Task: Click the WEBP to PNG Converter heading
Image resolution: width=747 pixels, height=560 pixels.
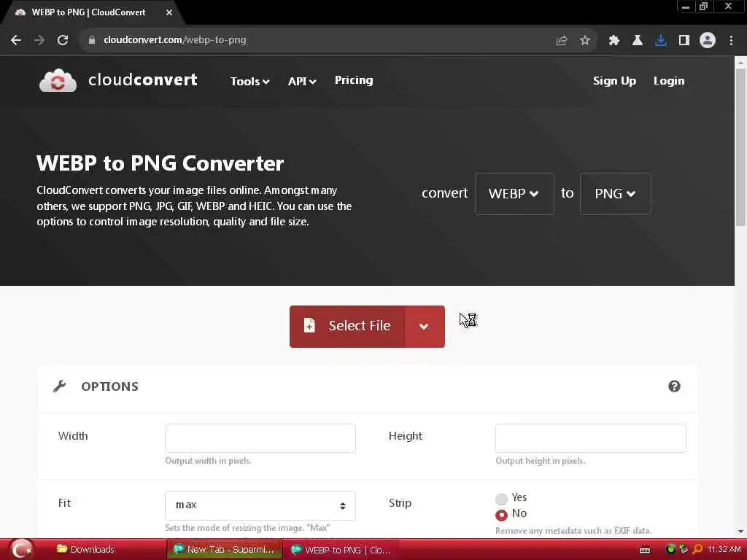Action: (x=160, y=163)
